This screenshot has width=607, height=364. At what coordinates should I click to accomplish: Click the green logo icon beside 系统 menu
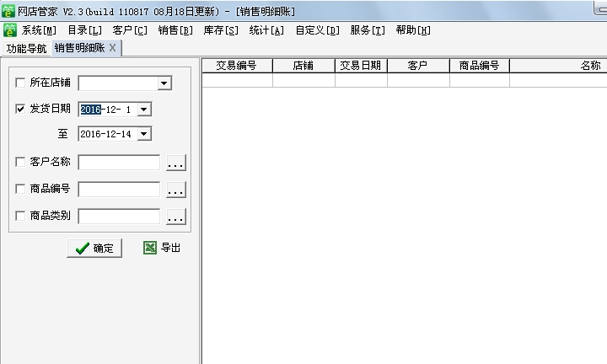click(10, 30)
